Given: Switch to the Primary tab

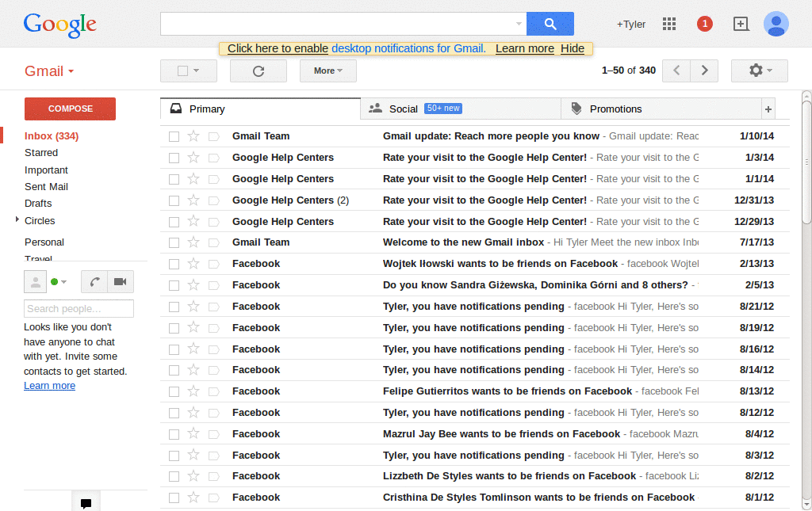Looking at the screenshot, I should point(260,109).
